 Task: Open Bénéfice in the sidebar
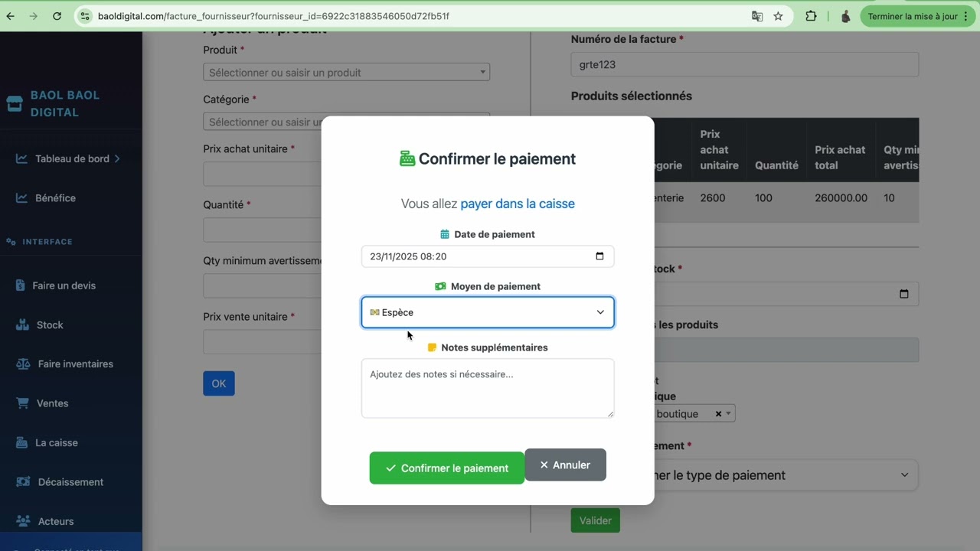tap(55, 198)
